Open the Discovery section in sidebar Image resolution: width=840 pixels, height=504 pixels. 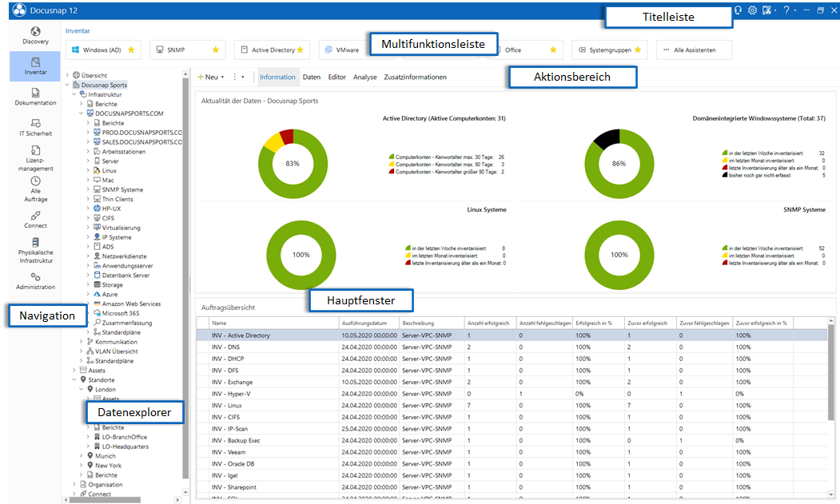point(35,35)
